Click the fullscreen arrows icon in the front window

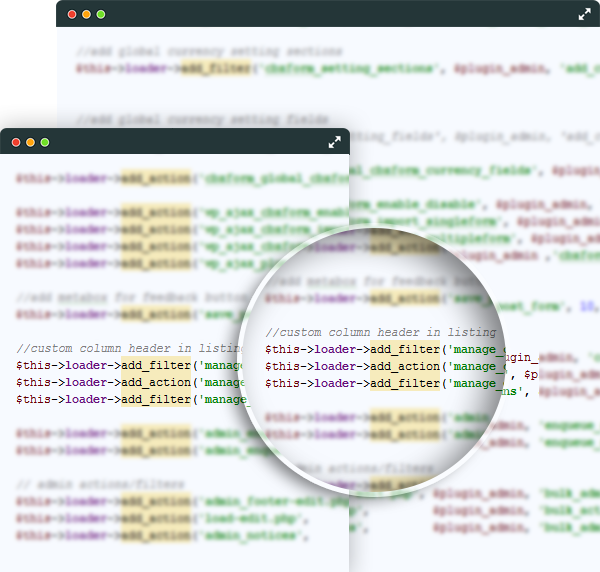(x=334, y=142)
